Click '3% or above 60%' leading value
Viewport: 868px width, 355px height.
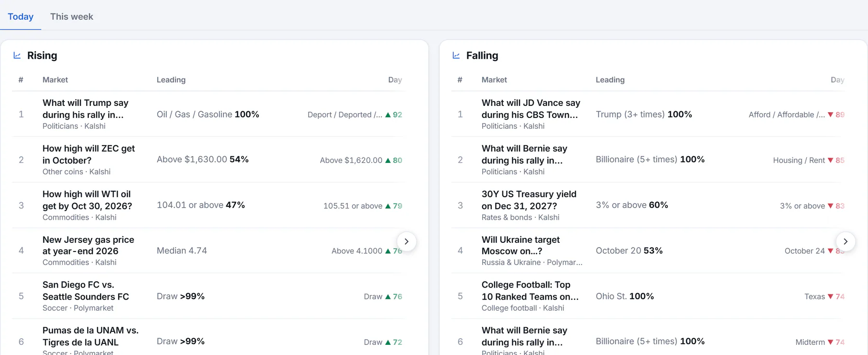coord(632,205)
